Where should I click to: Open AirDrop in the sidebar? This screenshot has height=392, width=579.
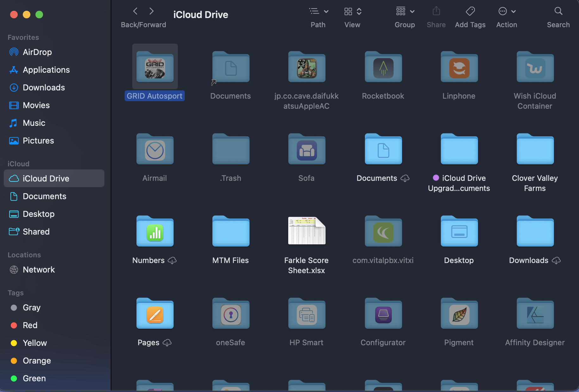pos(54,52)
